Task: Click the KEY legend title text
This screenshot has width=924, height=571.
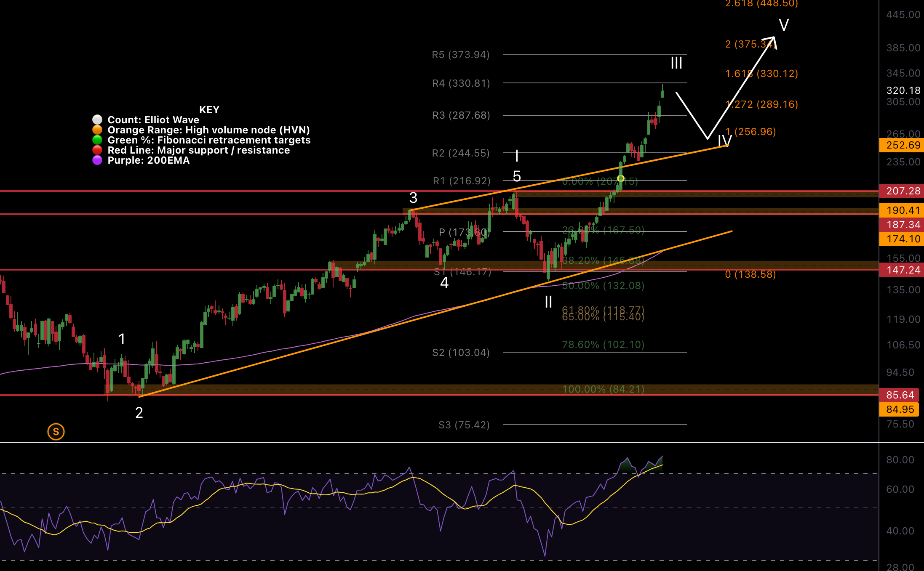Action: 209,110
